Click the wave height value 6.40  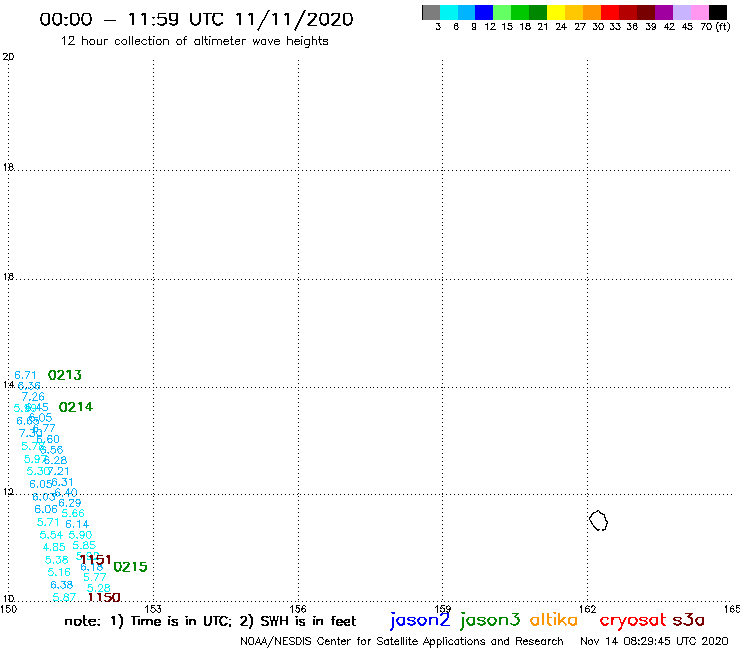[66, 492]
